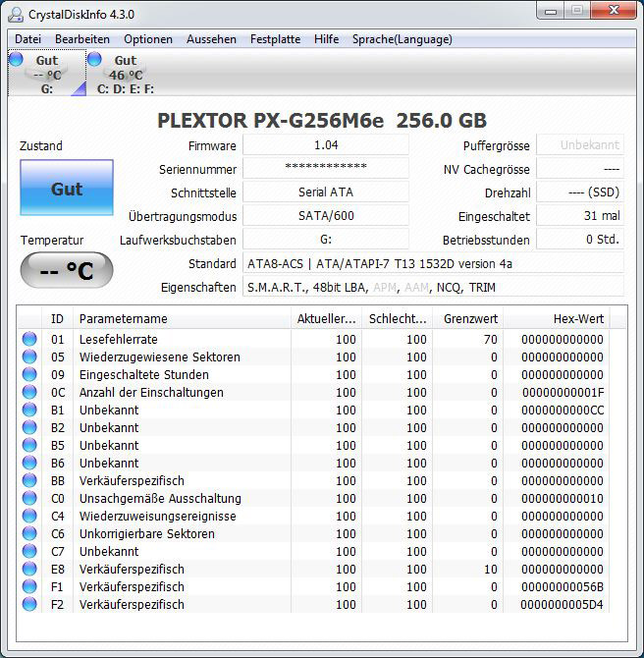Screen dimensions: 644x658
Task: Click the PLEXTOR PX-G256M6e drive title
Action: click(322, 121)
